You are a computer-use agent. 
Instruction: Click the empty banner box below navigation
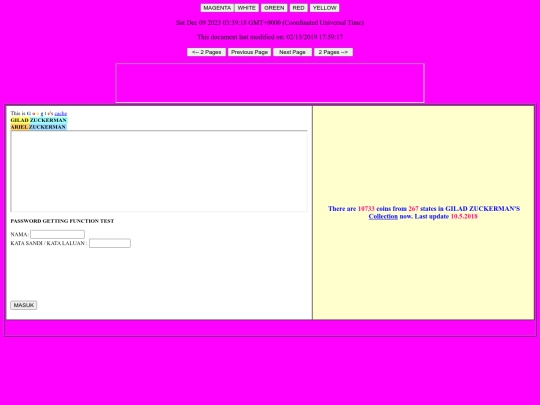pyautogui.click(x=270, y=83)
